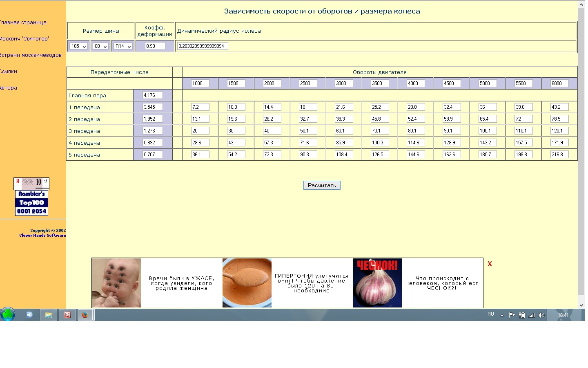Expand the tire width 185 dropdown
Viewport: 588px width, 368px height.
[x=78, y=46]
